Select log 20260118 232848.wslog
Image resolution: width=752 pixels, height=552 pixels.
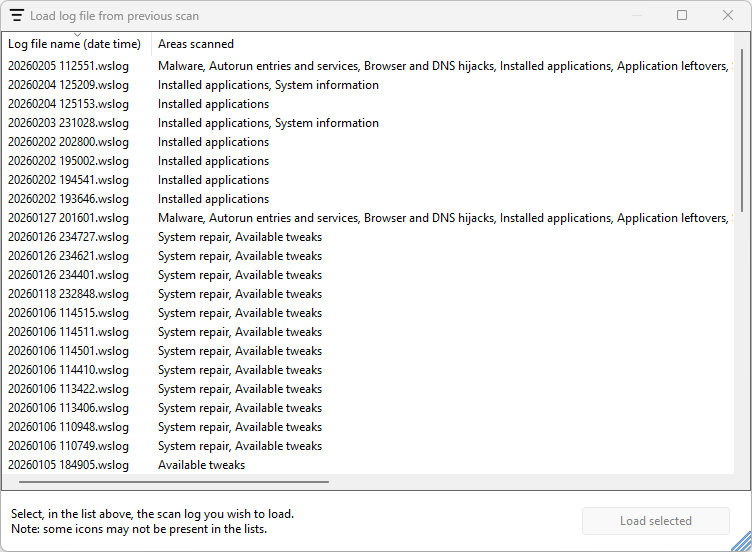pyautogui.click(x=69, y=294)
